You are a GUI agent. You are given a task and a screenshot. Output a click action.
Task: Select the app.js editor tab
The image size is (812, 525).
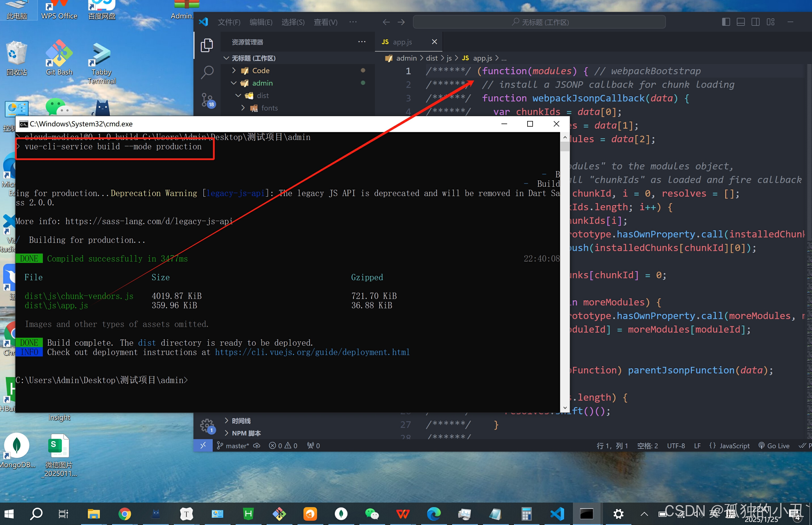point(402,42)
